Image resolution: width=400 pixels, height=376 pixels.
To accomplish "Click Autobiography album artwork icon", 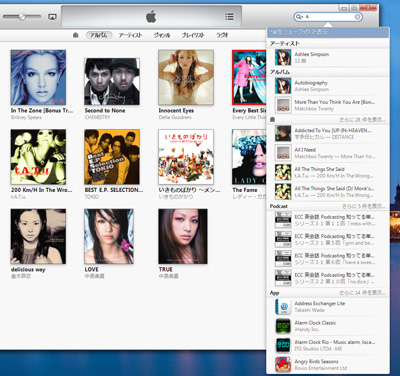I will 283,86.
